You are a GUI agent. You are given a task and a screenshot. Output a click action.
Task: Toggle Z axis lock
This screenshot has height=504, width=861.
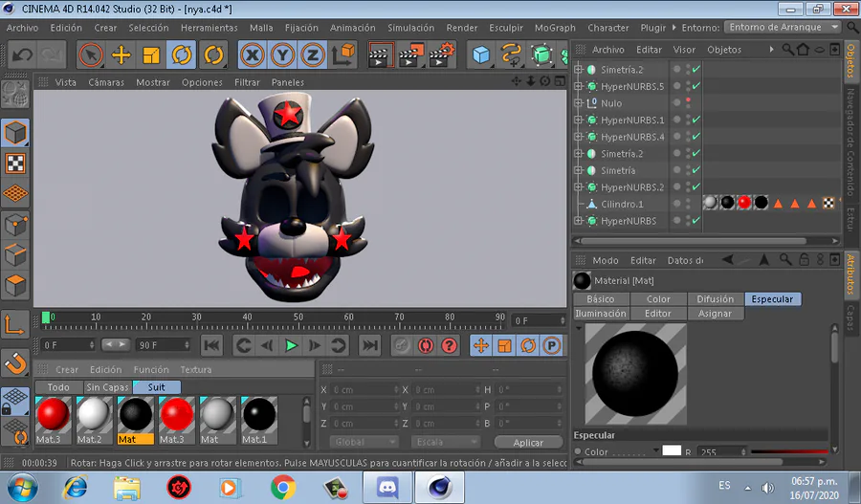tap(313, 55)
